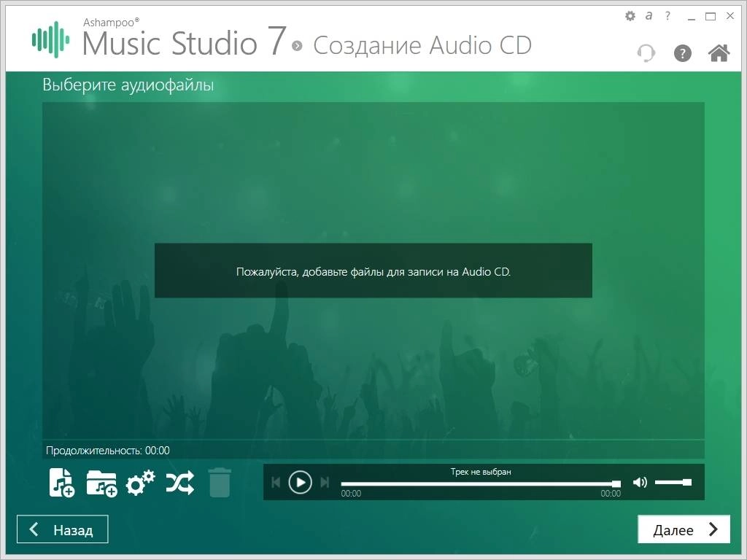Open track settings gears icon
This screenshot has height=560, width=747.
(141, 483)
